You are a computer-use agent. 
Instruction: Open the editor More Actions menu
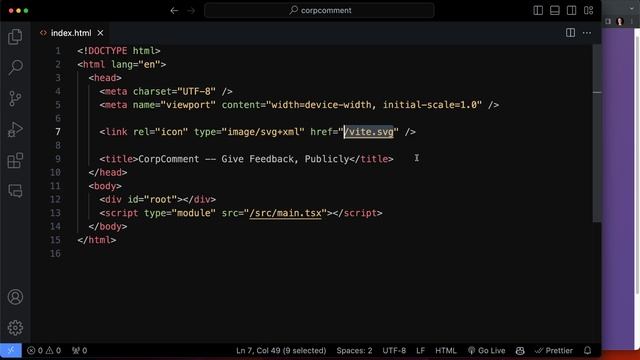pos(587,33)
